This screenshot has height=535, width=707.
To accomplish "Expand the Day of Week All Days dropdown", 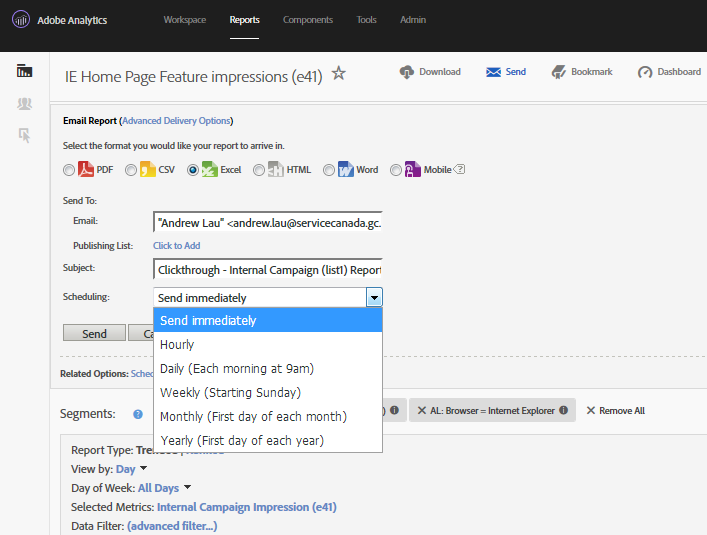I will tap(188, 488).
